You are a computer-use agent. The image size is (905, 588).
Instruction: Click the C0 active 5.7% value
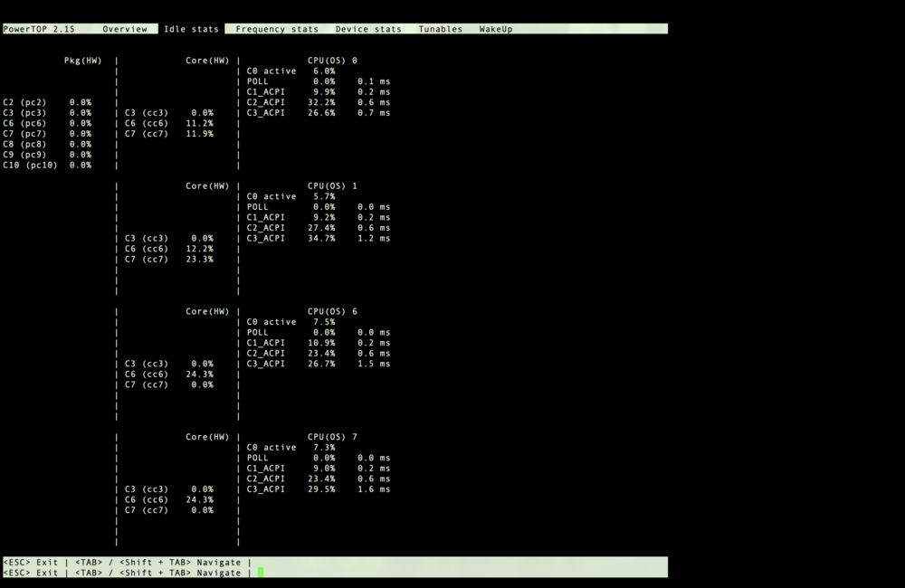324,196
